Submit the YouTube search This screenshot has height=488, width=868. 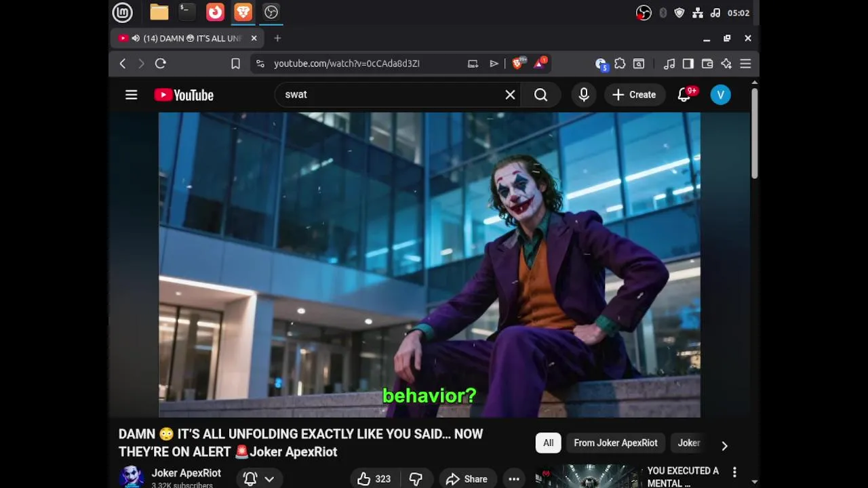(540, 95)
